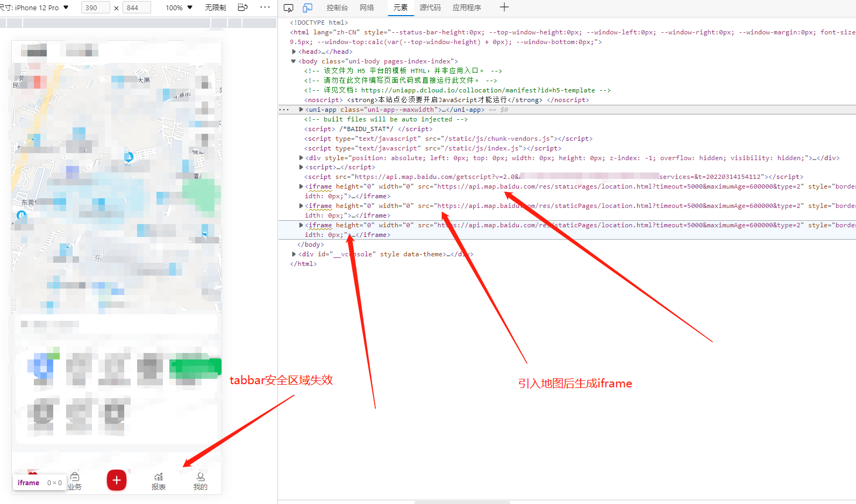This screenshot has width=856, height=504.
Task: Add a new DevTools tab with plus
Action: tap(504, 8)
